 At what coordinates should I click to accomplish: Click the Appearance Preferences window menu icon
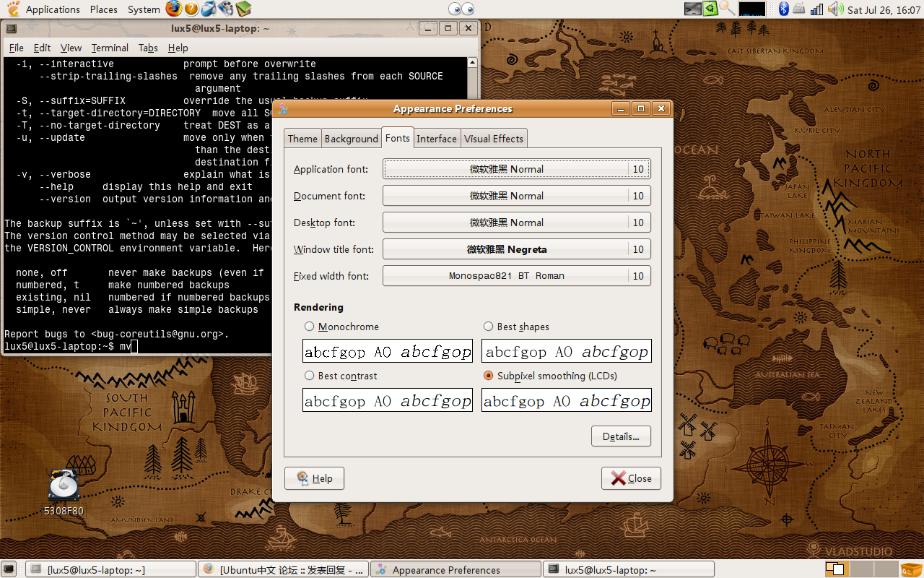click(x=283, y=109)
